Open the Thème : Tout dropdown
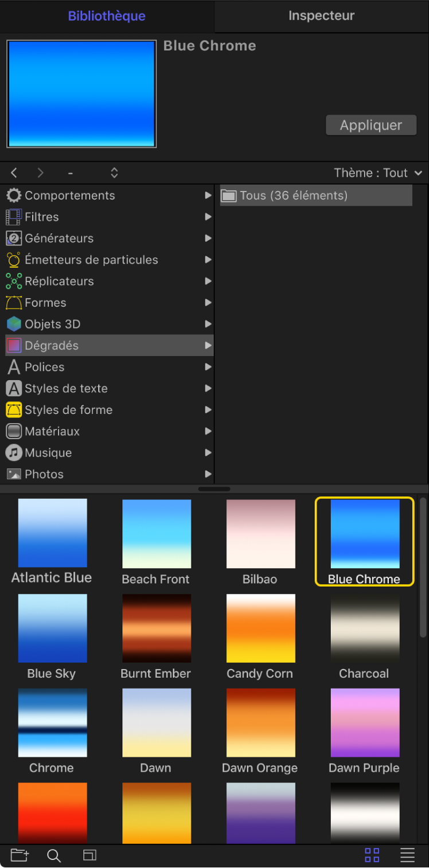Image resolution: width=429 pixels, height=868 pixels. pyautogui.click(x=378, y=173)
